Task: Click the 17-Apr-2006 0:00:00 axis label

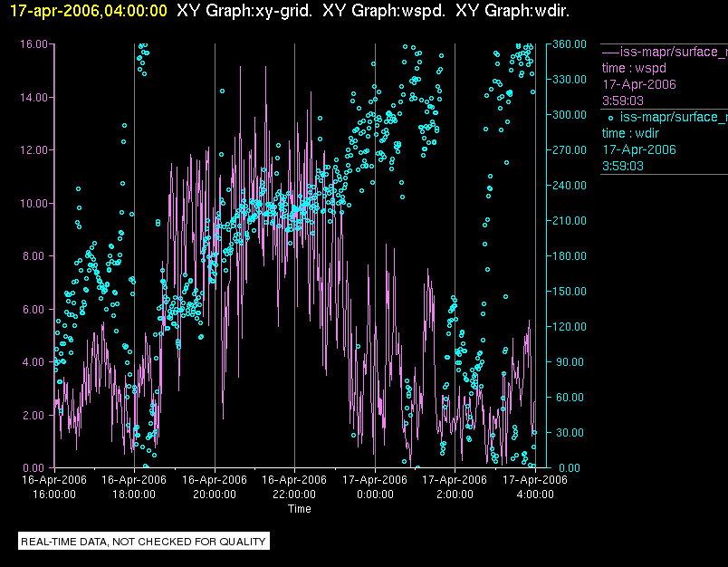Action: click(375, 486)
